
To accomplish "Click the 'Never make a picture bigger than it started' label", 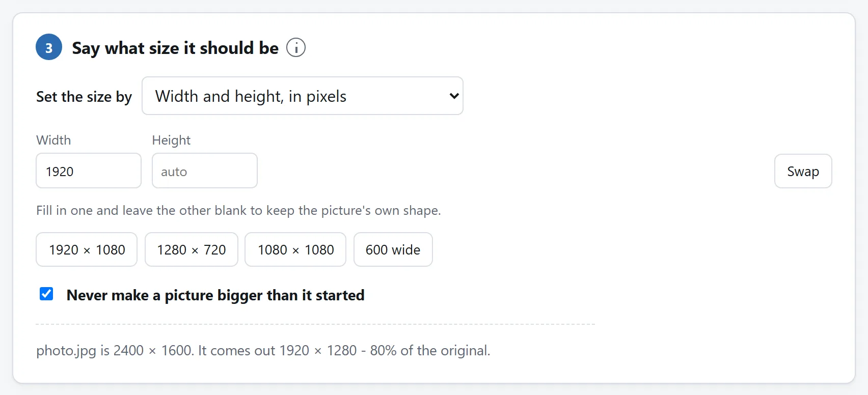I will tap(215, 295).
